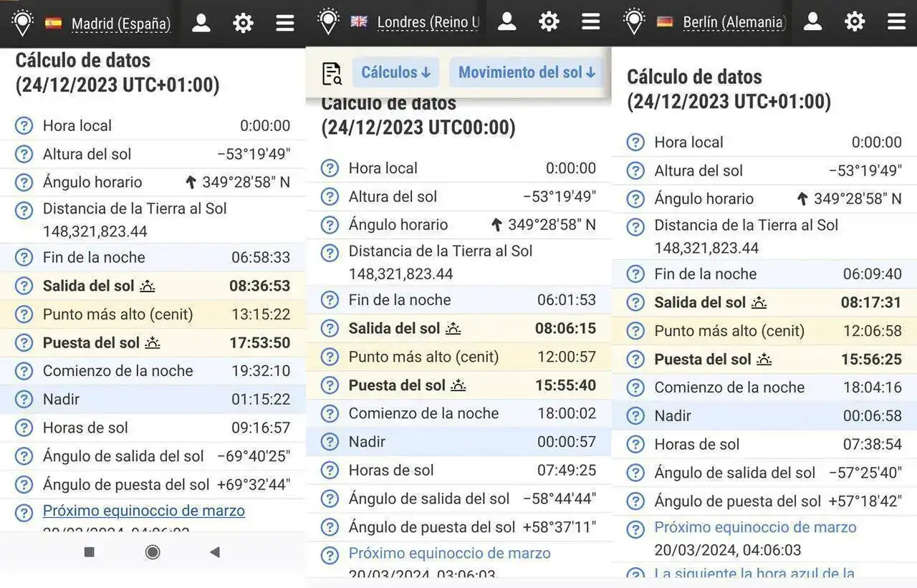917x588 pixels.
Task: Tap location pin icon in Londres panel
Action: click(328, 21)
